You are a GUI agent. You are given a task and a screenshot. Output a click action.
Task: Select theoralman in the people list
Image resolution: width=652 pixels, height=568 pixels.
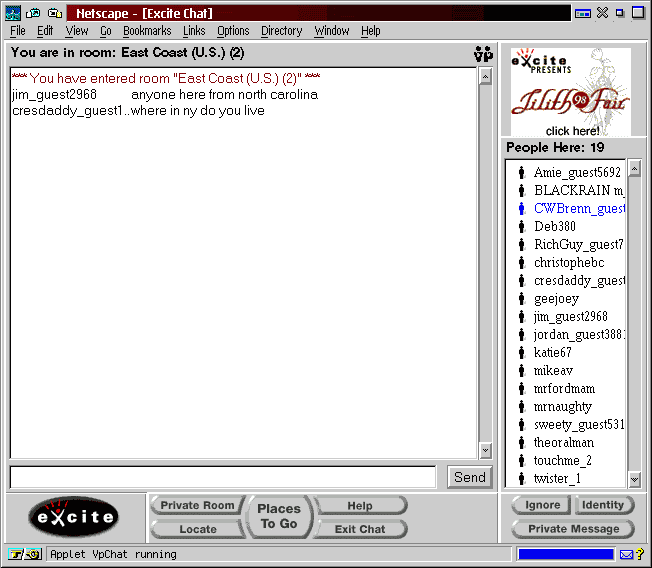[x=566, y=442]
